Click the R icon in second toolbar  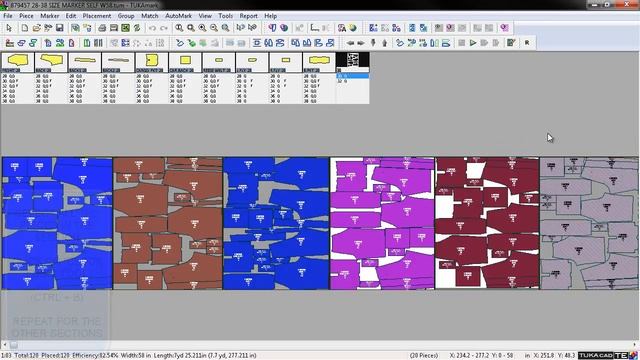click(527, 42)
